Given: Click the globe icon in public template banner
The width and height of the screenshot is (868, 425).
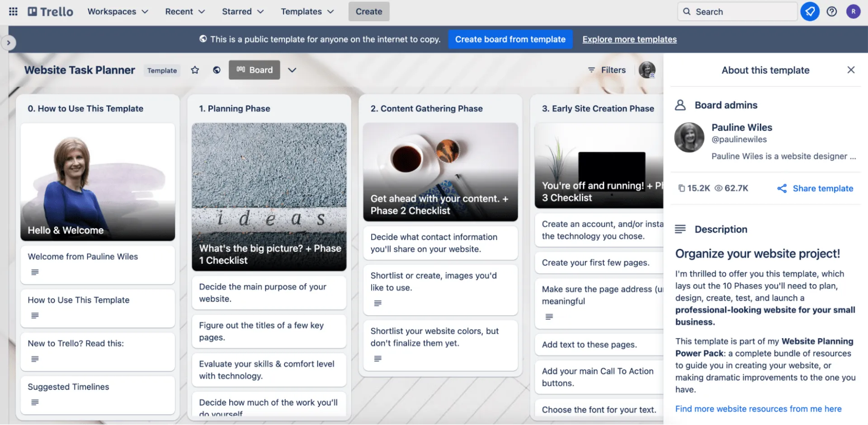Looking at the screenshot, I should tap(203, 39).
